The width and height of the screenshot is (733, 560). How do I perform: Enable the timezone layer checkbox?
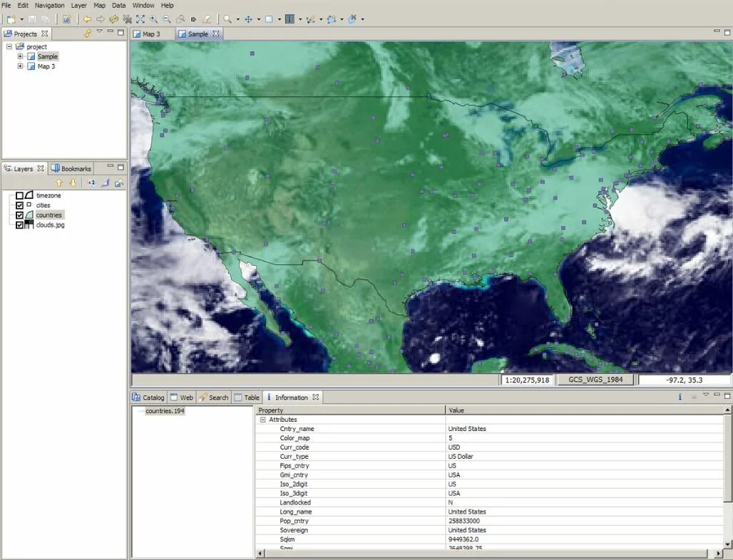(20, 196)
